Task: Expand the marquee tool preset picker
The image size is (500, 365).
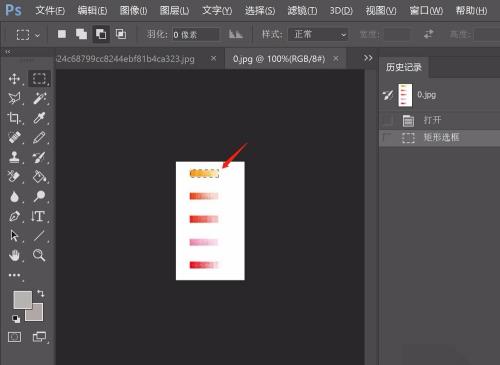Action: point(28,35)
